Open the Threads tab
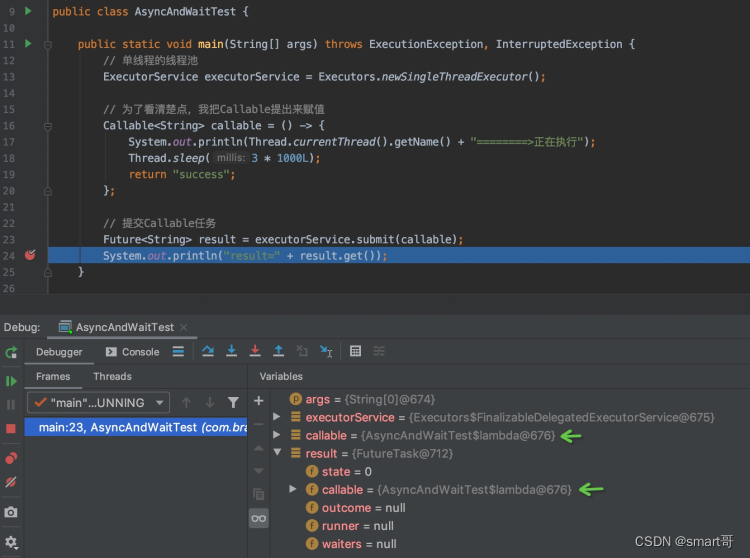The image size is (750, 558). point(112,376)
